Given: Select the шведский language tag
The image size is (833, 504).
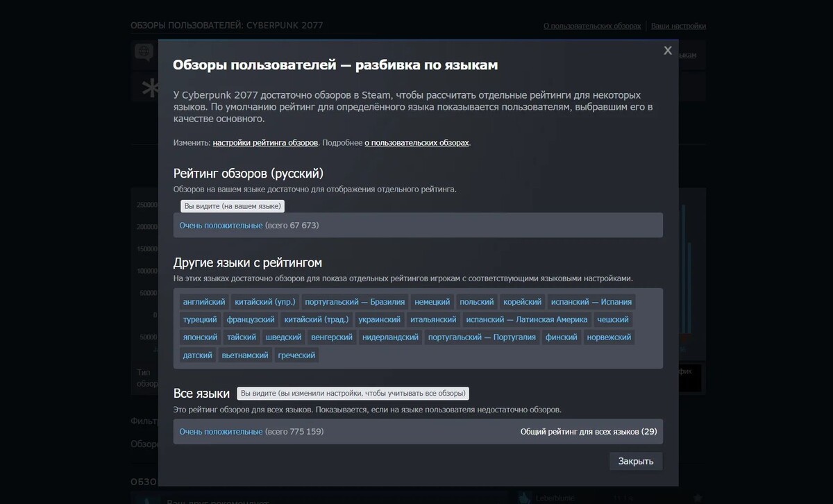Looking at the screenshot, I should [x=283, y=337].
